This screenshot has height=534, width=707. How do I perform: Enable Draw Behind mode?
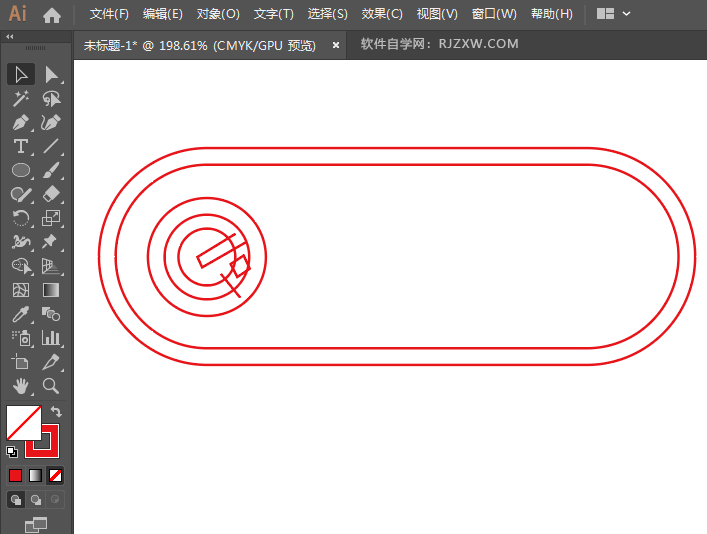[36, 500]
